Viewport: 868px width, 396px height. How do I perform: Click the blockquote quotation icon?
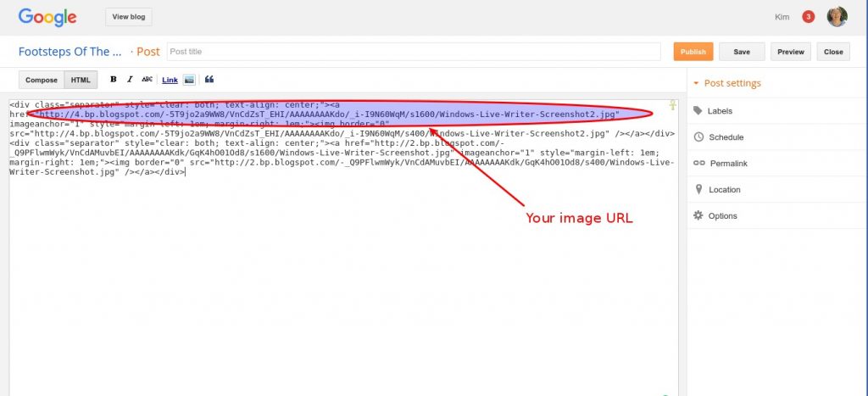coord(209,79)
